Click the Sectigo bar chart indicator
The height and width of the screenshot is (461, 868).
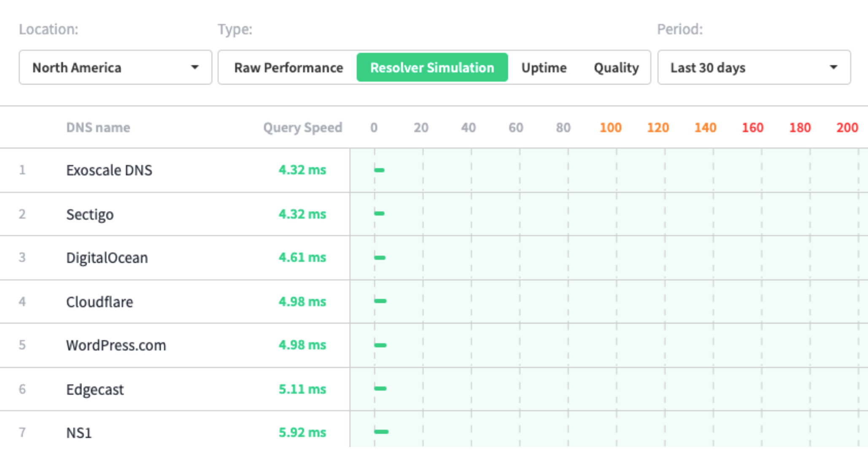coord(380,213)
